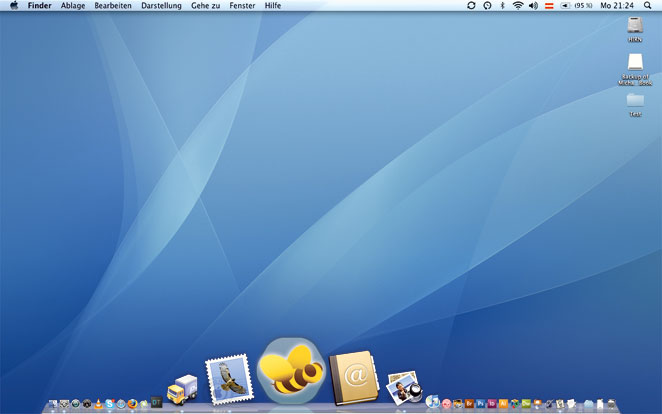Open Spotlight search magnifier
Viewport: 662px width, 414px height.
point(648,6)
